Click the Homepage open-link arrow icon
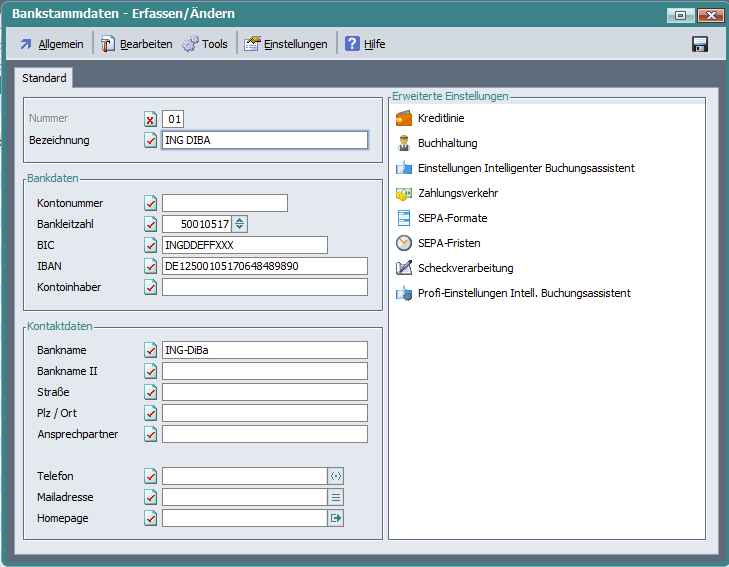The width and height of the screenshot is (729, 567). [x=336, y=518]
